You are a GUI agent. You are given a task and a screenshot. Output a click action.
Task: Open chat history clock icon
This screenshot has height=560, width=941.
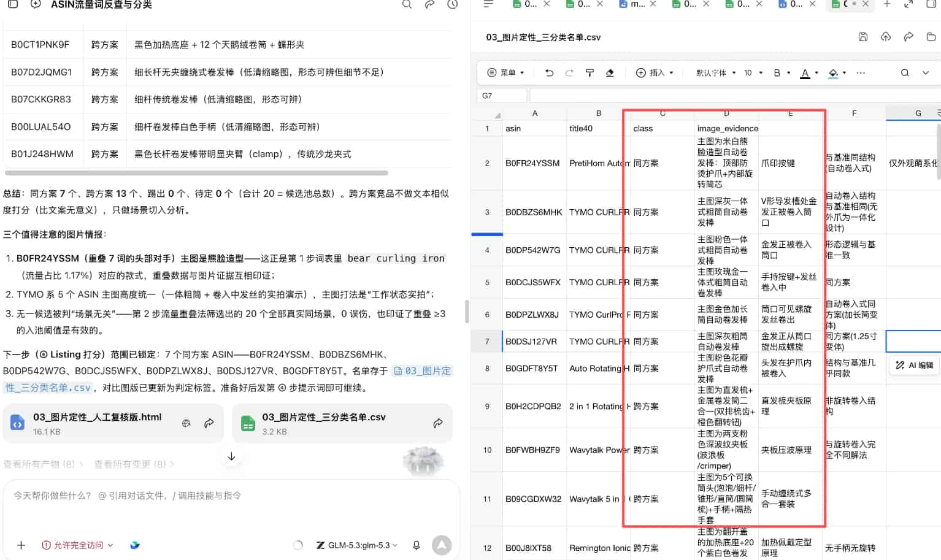(453, 4)
